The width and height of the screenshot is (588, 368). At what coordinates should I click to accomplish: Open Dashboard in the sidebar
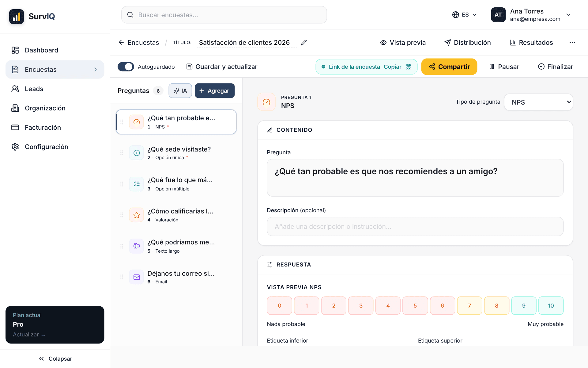point(55,50)
